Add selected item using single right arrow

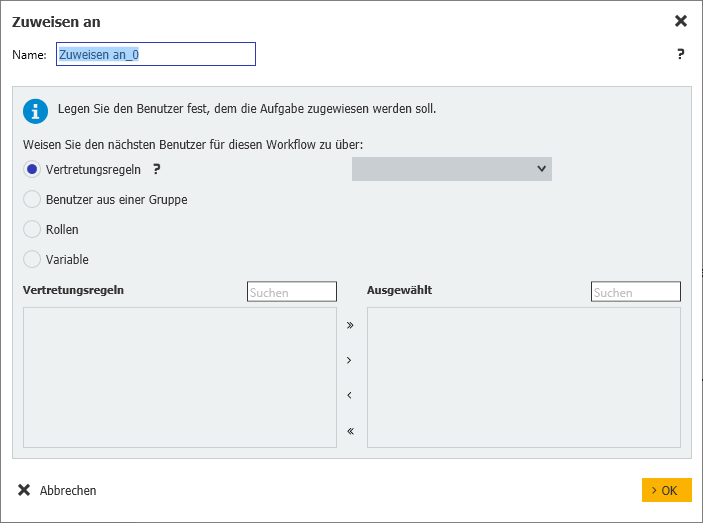[x=350, y=360]
